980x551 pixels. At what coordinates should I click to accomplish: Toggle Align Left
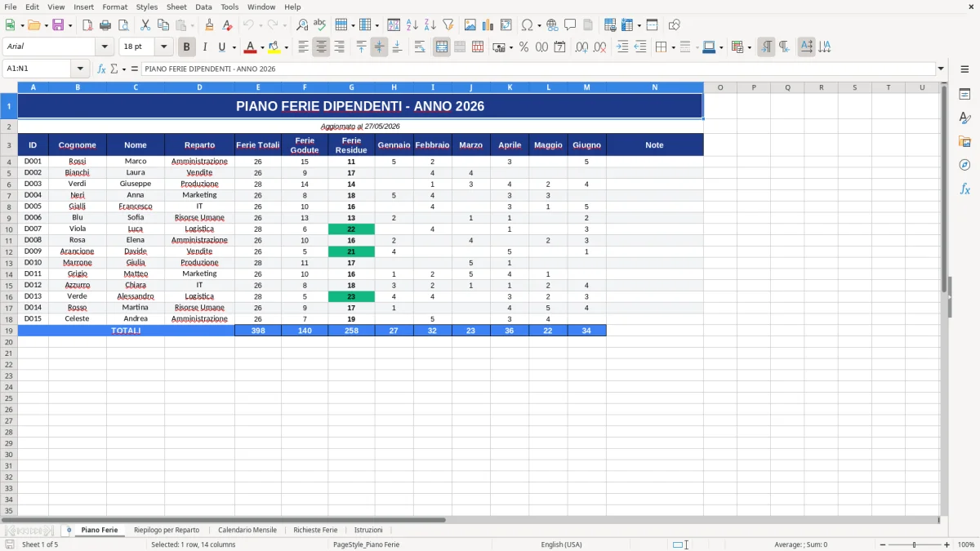coord(303,47)
